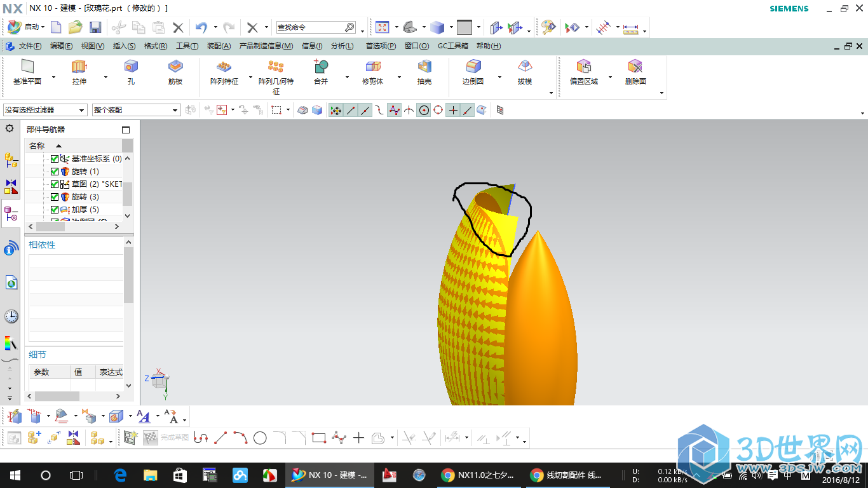Uncheck the 基准坐标系 (0) feature checkbox
868x488 pixels.
pos(55,159)
